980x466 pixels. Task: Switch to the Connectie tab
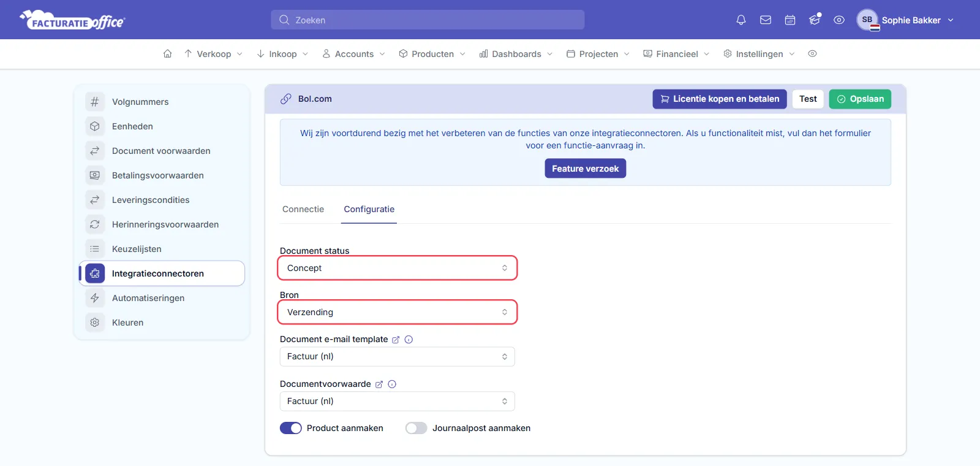[303, 209]
